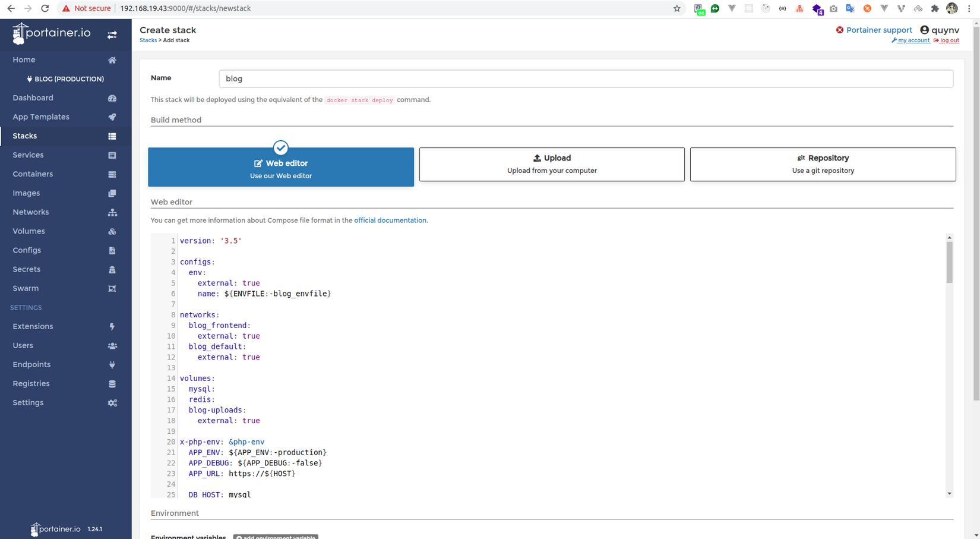Click the web editor scroll down arrow
Viewport: 980px width, 539px height.
tap(949, 493)
